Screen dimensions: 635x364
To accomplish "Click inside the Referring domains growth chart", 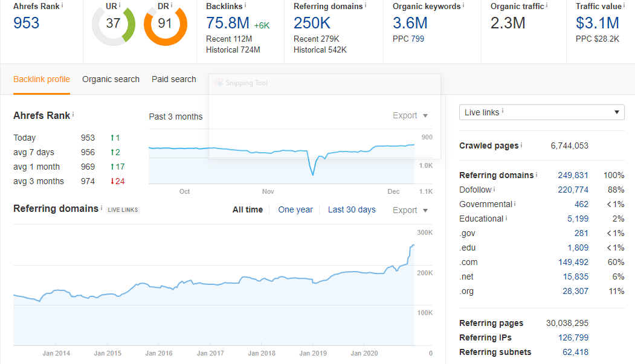I will [x=211, y=284].
